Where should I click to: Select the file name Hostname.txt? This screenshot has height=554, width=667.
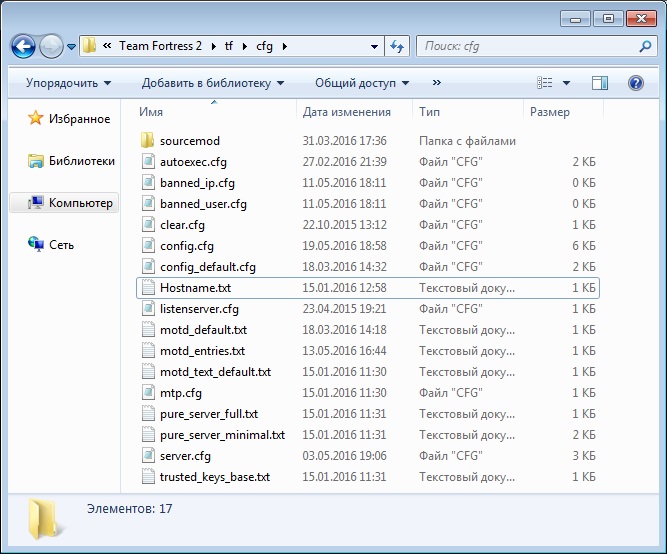pos(195,288)
